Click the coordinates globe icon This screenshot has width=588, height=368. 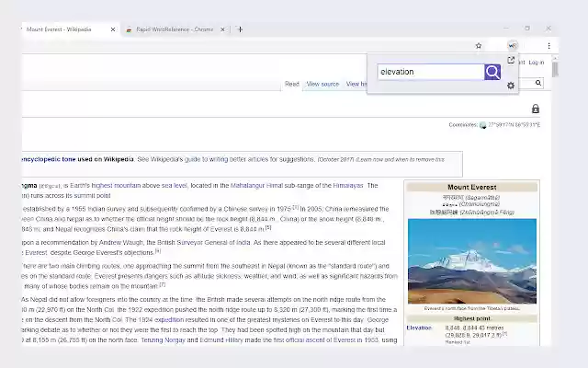[x=483, y=125]
